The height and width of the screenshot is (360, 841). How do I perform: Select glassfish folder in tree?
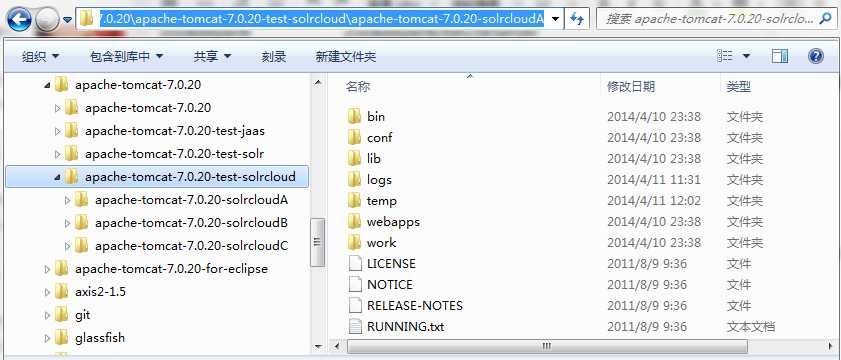100,337
